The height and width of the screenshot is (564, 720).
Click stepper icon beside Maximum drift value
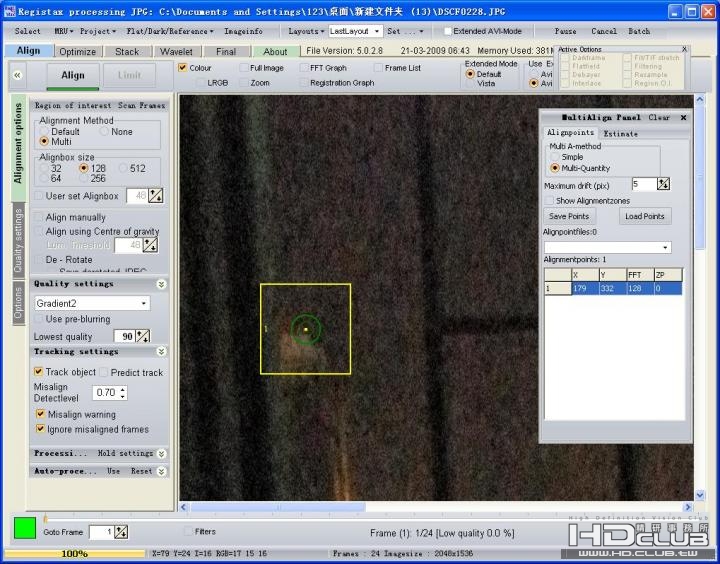click(x=664, y=184)
